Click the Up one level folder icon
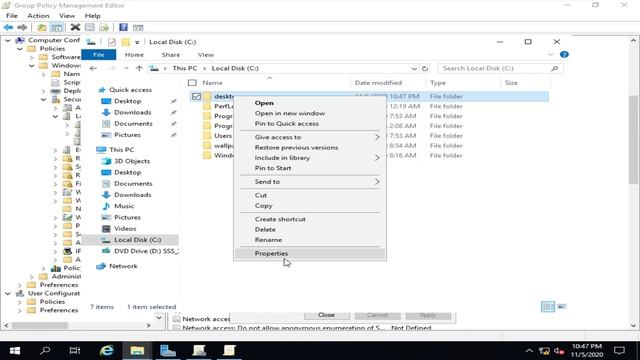This screenshot has height=360, width=640. tap(42, 27)
